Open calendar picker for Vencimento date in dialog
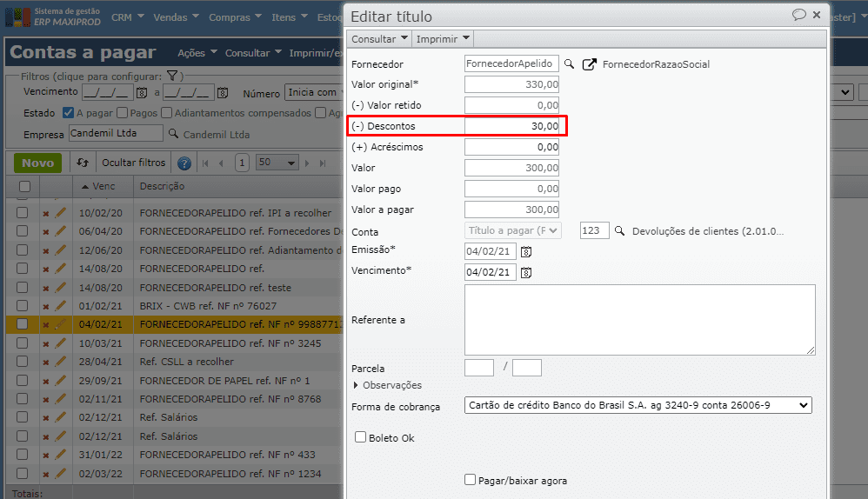This screenshot has height=499, width=868. [x=526, y=272]
